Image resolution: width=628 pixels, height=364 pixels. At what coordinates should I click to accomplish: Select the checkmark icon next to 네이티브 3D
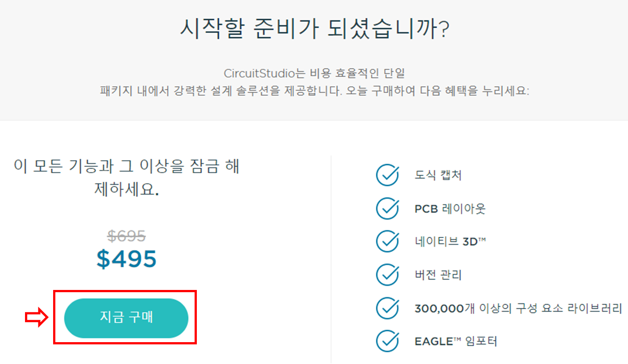pyautogui.click(x=387, y=241)
